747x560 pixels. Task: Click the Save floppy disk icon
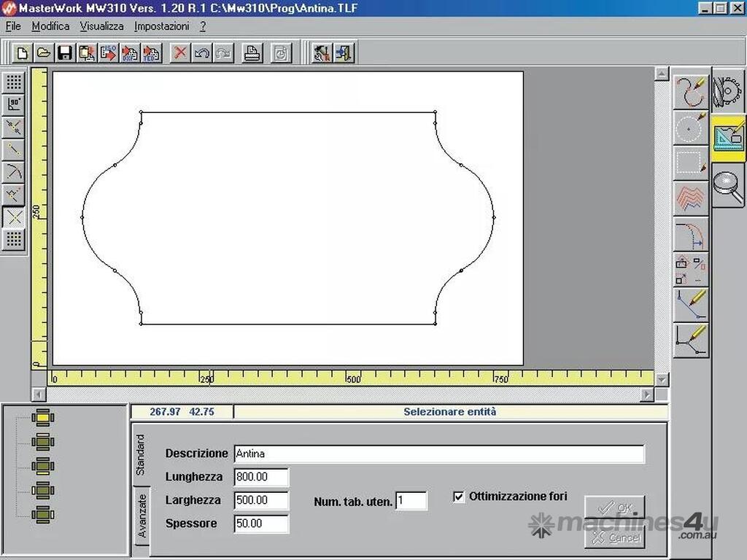(x=65, y=53)
